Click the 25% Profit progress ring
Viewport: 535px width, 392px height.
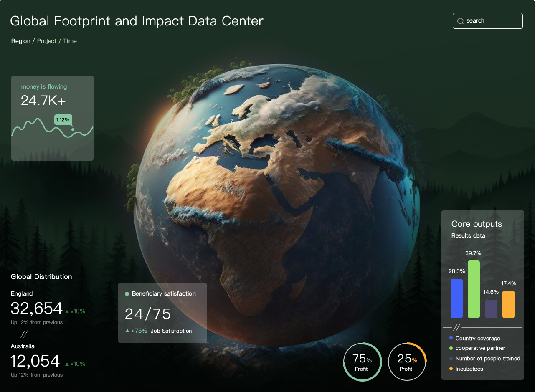click(x=407, y=362)
